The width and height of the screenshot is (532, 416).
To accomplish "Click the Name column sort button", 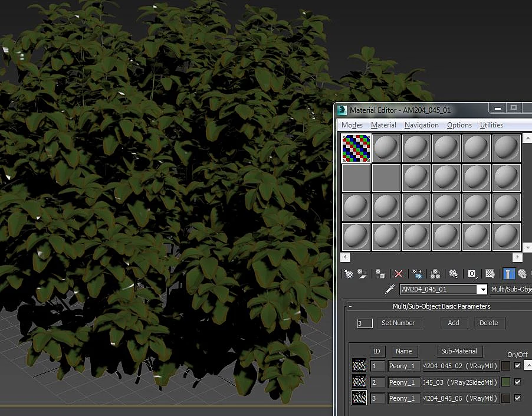I will coord(404,351).
